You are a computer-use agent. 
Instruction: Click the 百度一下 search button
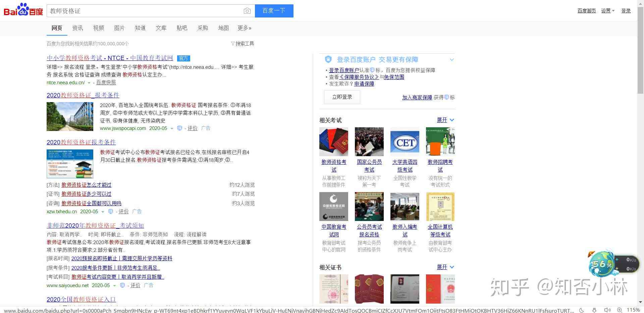(x=274, y=11)
